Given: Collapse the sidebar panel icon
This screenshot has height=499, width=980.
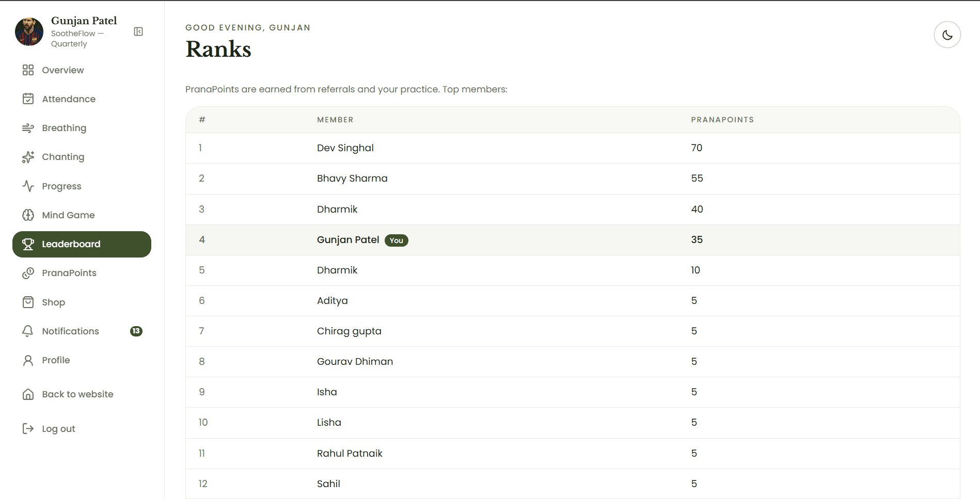Looking at the screenshot, I should [x=138, y=31].
